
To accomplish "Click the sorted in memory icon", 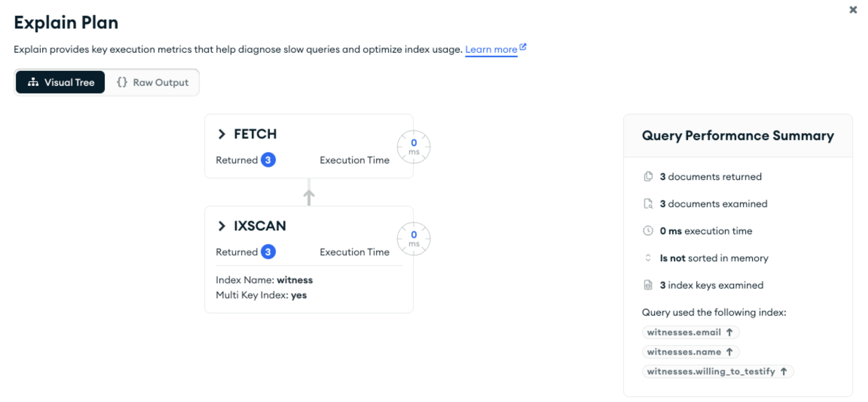I will point(649,258).
